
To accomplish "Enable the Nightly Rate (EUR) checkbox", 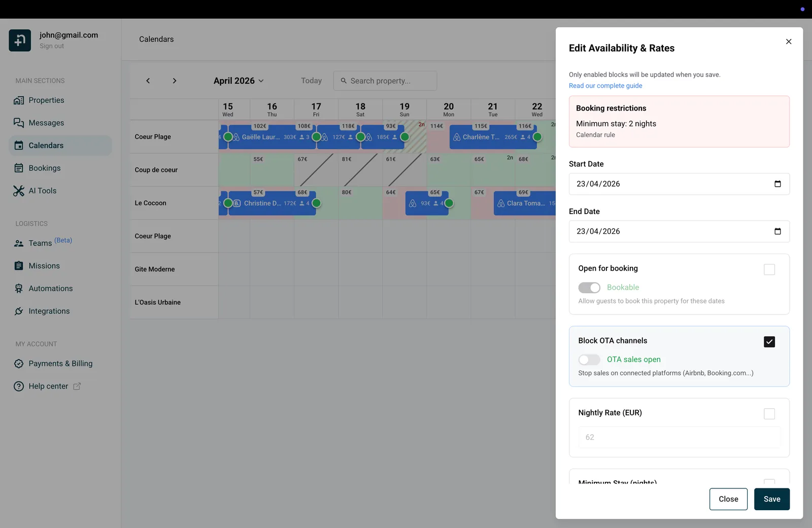I will point(769,414).
